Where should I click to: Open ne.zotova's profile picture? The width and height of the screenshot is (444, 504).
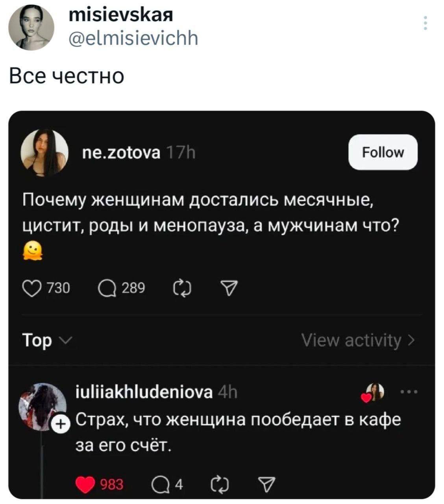[44, 152]
